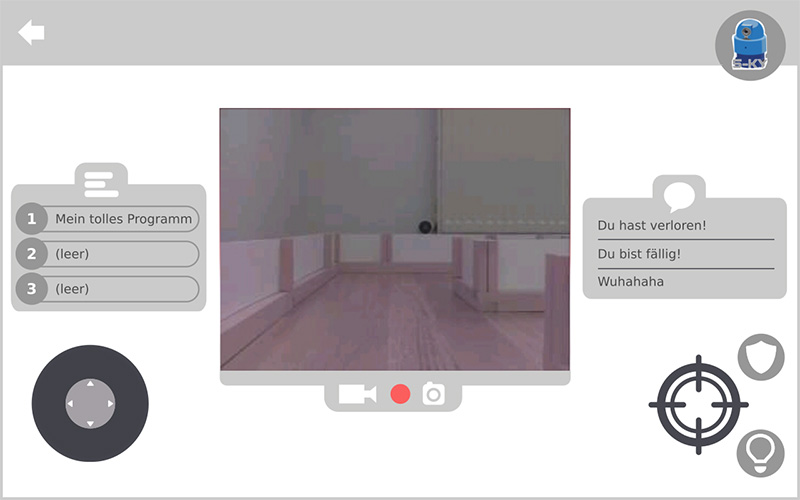
Task: Toggle the light bulb icon
Action: (760, 453)
